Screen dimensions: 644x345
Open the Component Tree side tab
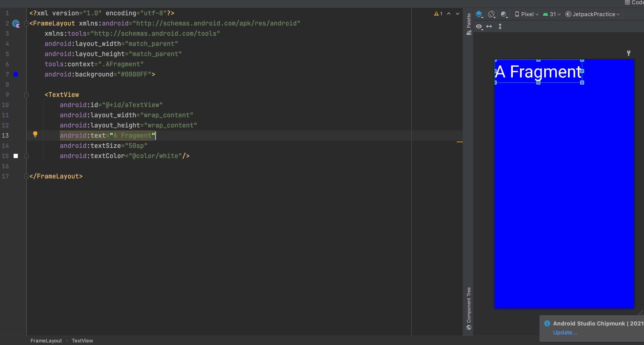pyautogui.click(x=469, y=308)
